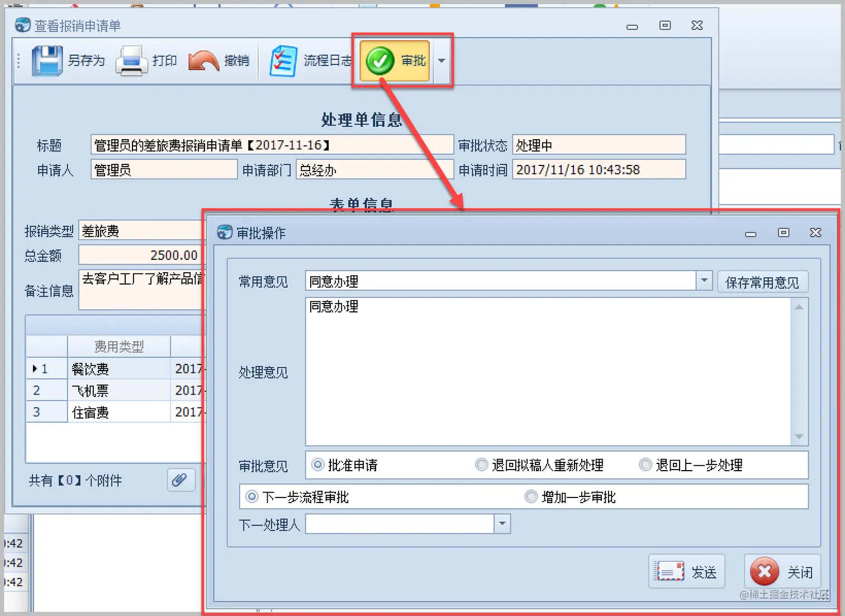
Task: Click the toolbar grip handle near 另存为
Action: click(x=18, y=60)
